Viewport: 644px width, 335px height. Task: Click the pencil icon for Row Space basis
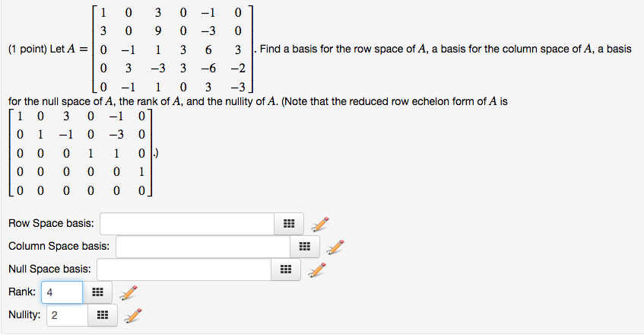tap(321, 224)
